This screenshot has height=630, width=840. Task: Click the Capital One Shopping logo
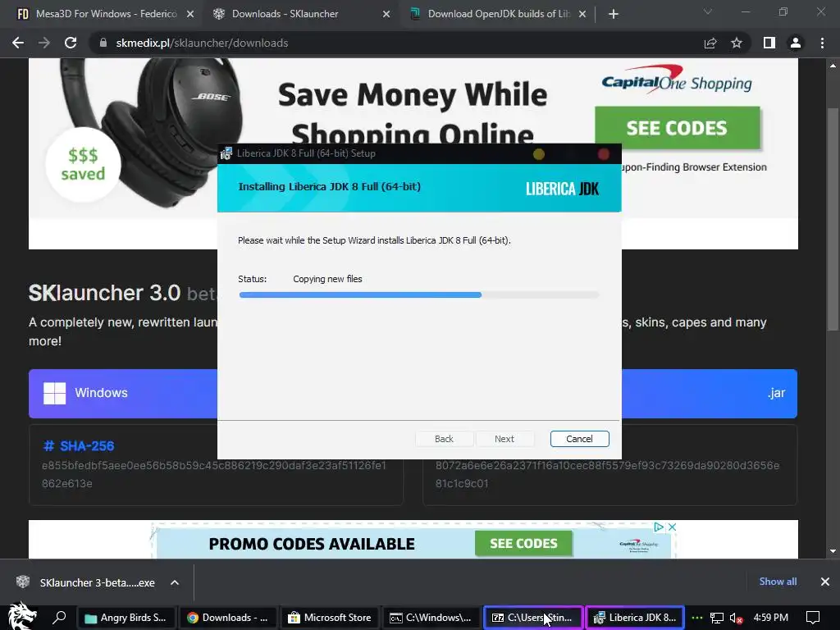coord(677,80)
